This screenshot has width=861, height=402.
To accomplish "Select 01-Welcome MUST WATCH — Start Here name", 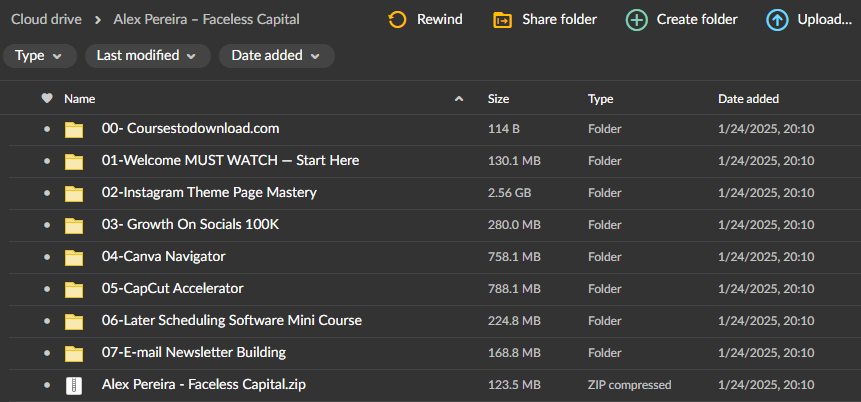I will 231,160.
